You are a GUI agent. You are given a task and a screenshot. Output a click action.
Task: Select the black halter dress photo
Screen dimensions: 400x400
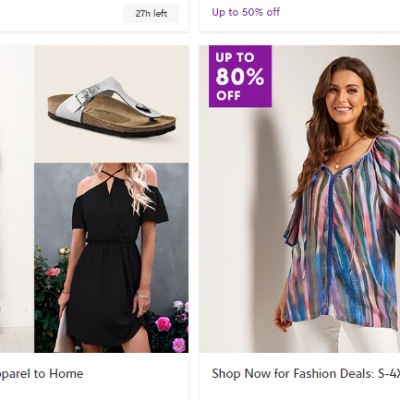click(x=111, y=258)
